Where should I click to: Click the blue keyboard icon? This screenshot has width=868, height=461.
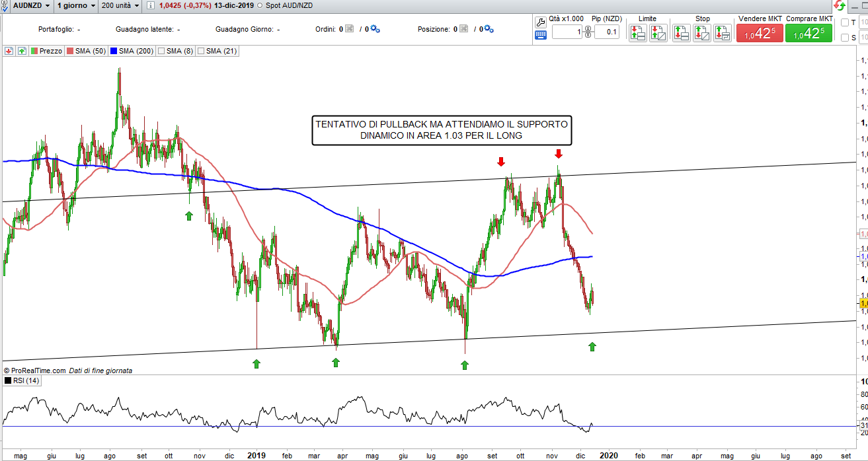[x=541, y=36]
